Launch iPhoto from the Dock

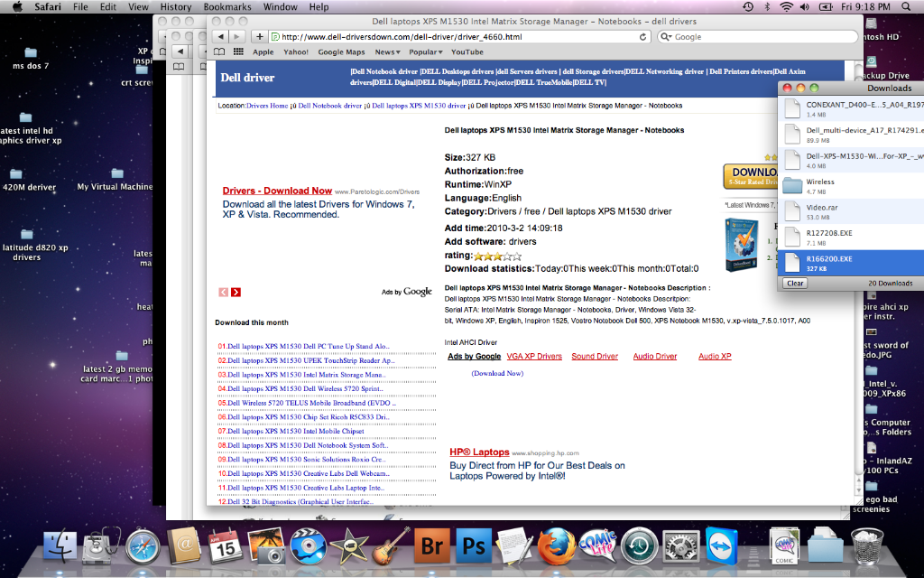click(266, 546)
